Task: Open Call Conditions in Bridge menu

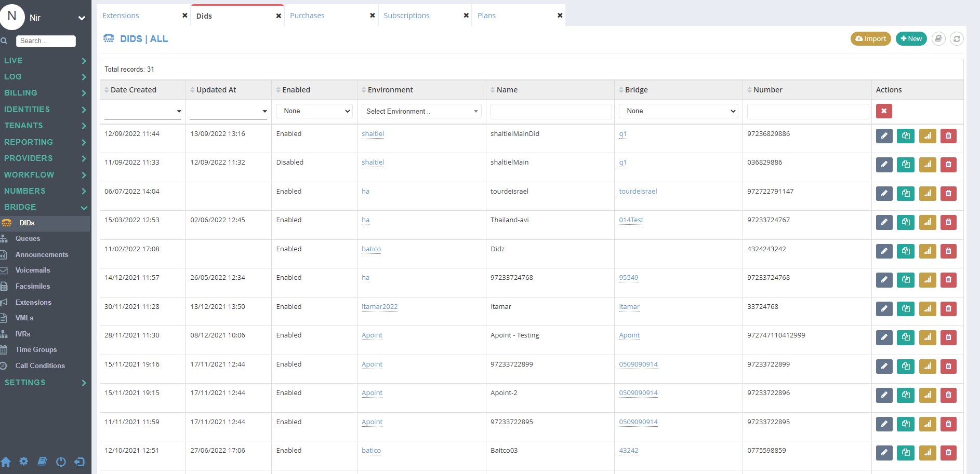Action: [x=40, y=366]
